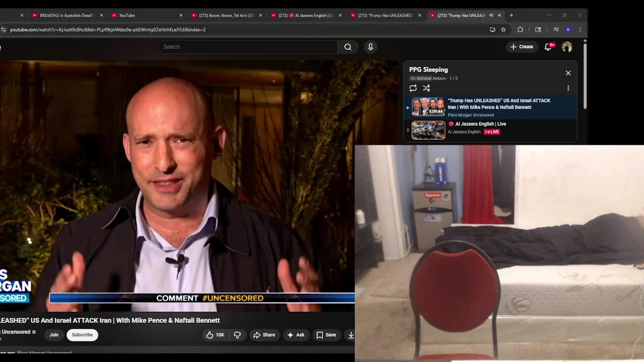The image size is (644, 362).
Task: Open YouTube notifications bell
Action: [x=549, y=47]
